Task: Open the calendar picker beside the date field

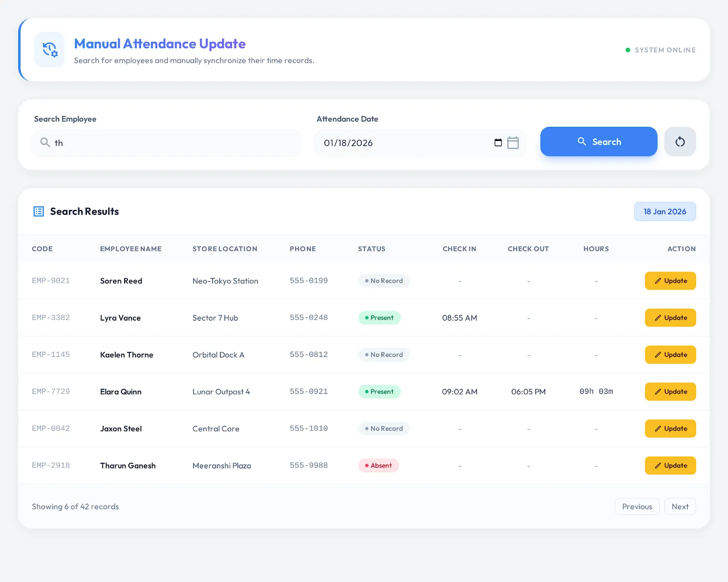Action: 513,142
